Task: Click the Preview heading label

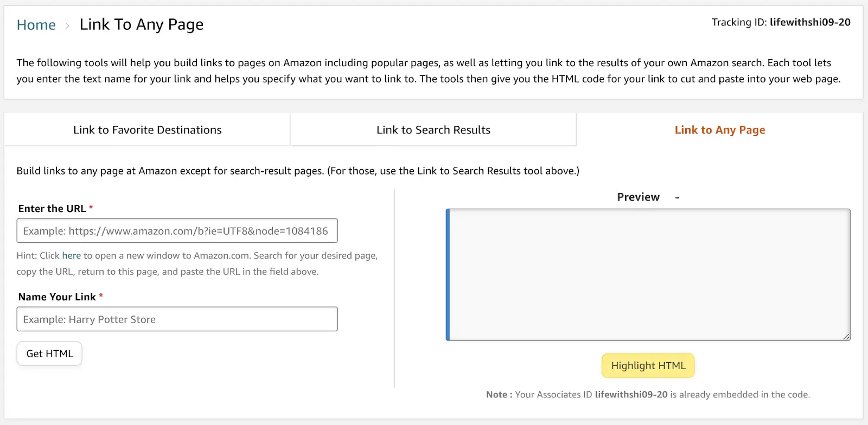Action: coord(638,197)
